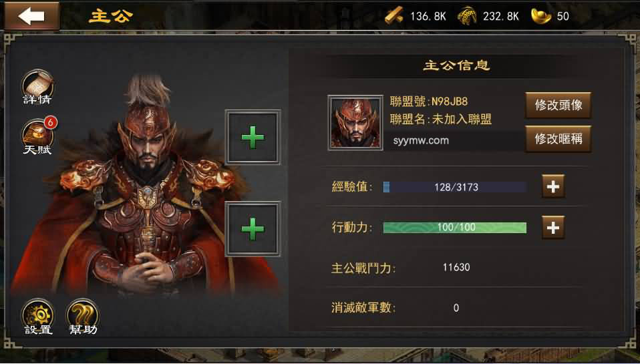Click the grain resource icon 232.8K
This screenshot has width=640, height=364.
(x=468, y=16)
